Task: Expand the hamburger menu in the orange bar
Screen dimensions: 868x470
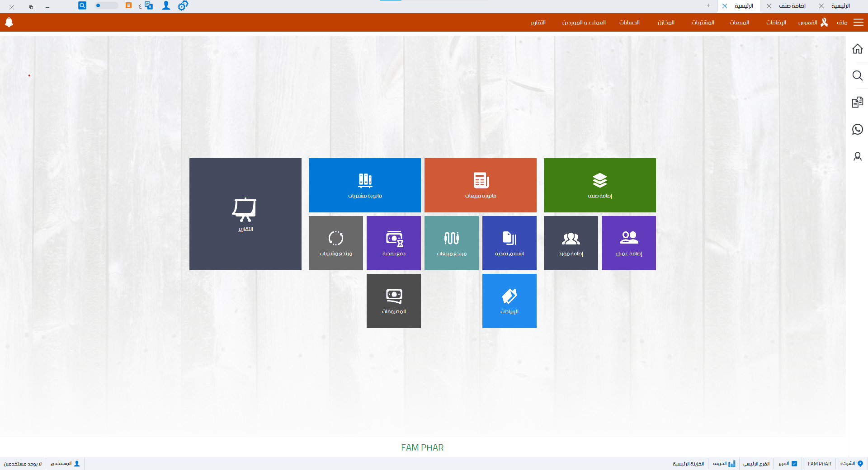Action: click(x=858, y=23)
